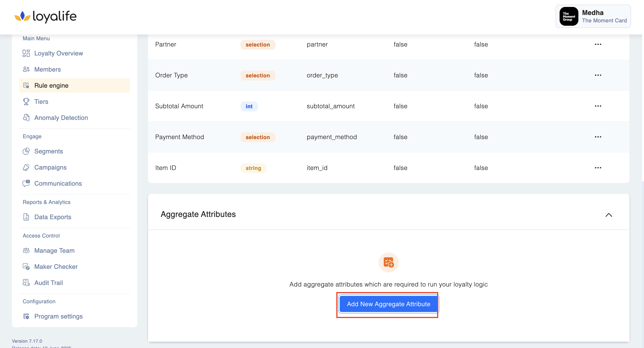Click the Campaigns party icon
644x348 pixels.
pyautogui.click(x=26, y=167)
